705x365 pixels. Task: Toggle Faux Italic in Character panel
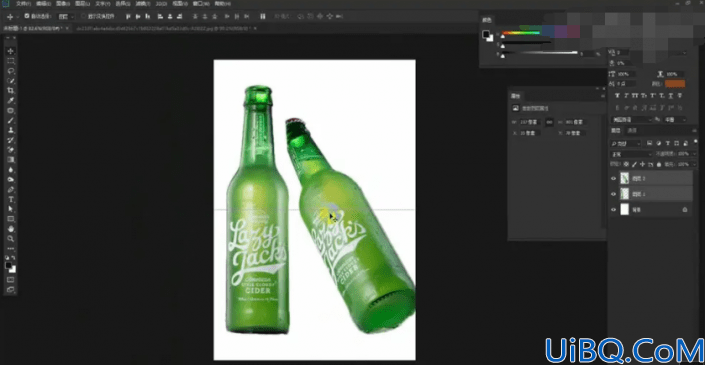point(626,96)
